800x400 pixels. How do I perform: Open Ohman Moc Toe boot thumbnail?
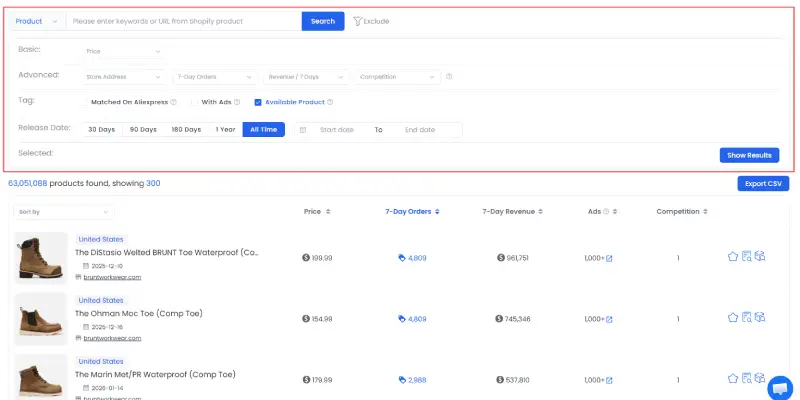(41, 319)
